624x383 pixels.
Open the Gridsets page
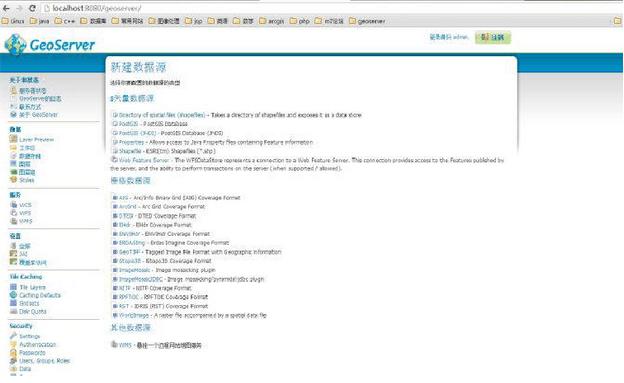click(x=29, y=303)
